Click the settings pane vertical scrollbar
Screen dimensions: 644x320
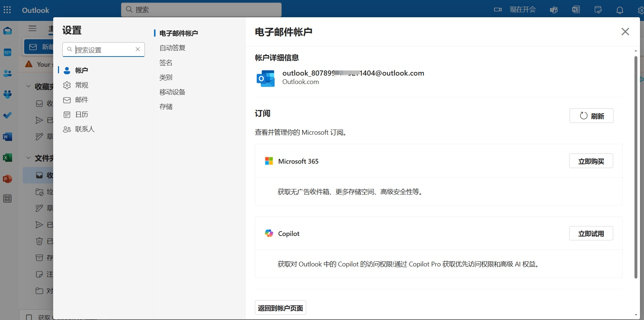point(636,167)
